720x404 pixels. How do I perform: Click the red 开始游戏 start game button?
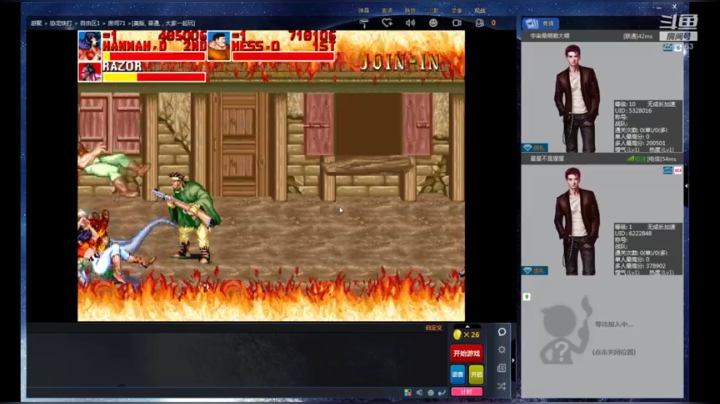pyautogui.click(x=467, y=354)
